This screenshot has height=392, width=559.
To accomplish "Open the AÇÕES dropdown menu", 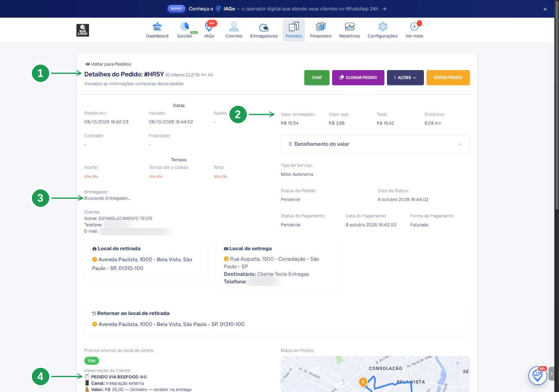I will (x=405, y=78).
